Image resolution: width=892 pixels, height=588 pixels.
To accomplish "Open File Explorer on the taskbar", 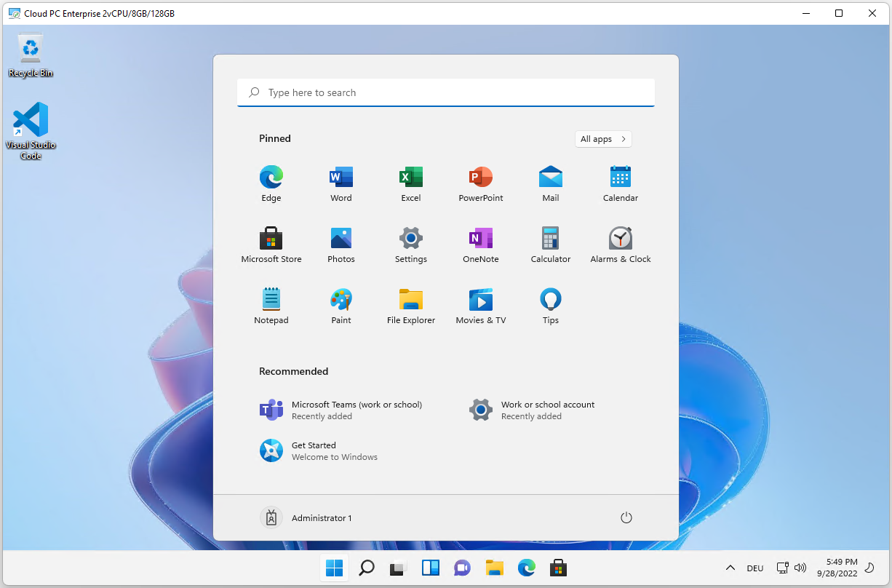I will 495,568.
